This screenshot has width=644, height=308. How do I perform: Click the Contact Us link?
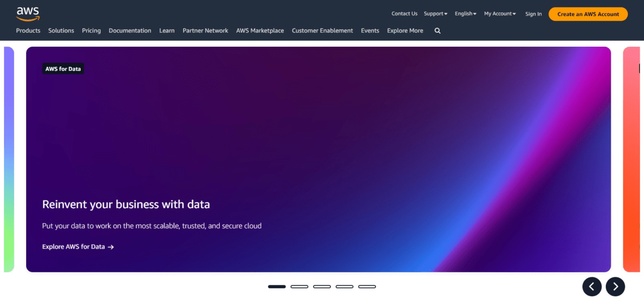[x=405, y=14]
